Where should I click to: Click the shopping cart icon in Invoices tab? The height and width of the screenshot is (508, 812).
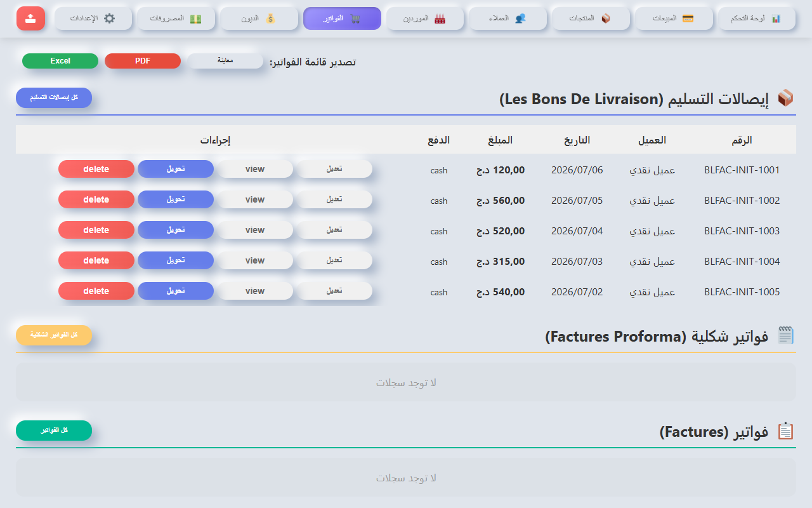point(355,18)
